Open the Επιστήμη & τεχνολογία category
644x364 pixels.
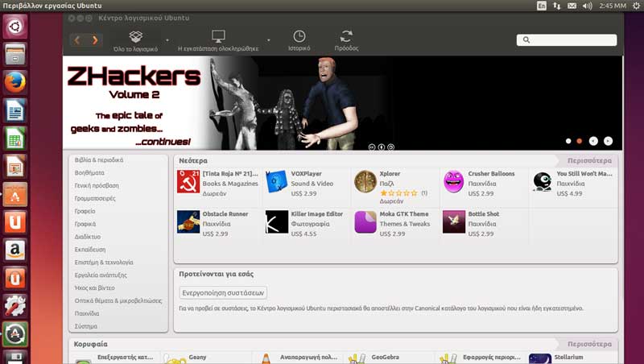(104, 262)
